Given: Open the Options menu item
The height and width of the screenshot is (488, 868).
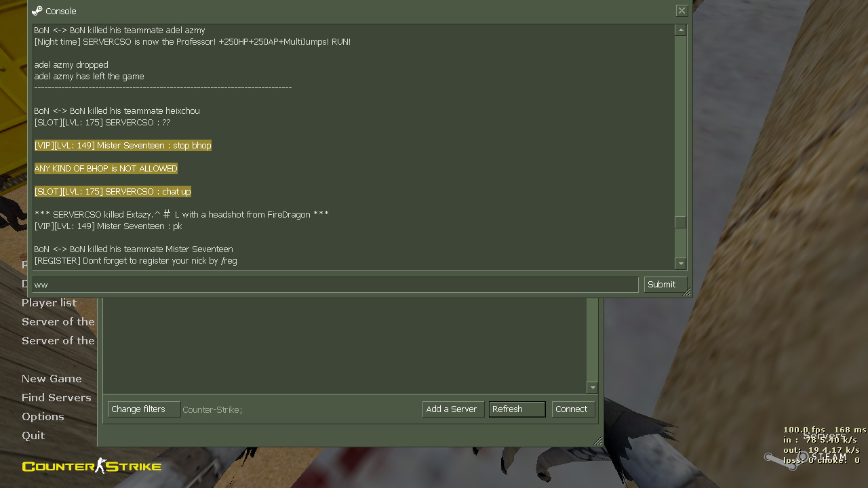Looking at the screenshot, I should tap(43, 417).
